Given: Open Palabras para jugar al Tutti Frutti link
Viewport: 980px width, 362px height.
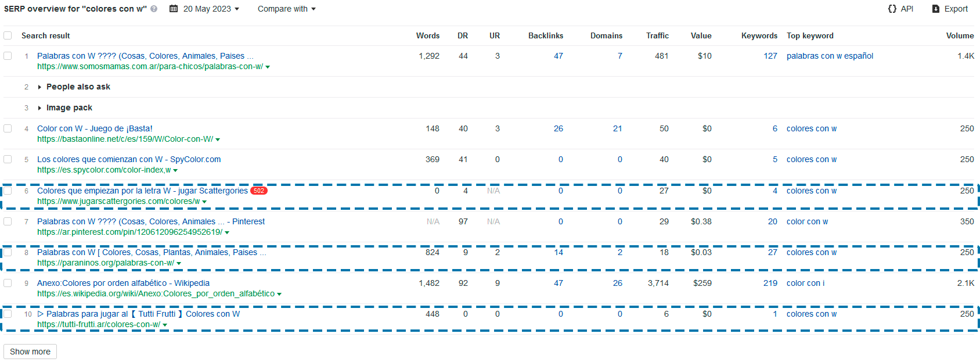Looking at the screenshot, I should click(x=138, y=314).
